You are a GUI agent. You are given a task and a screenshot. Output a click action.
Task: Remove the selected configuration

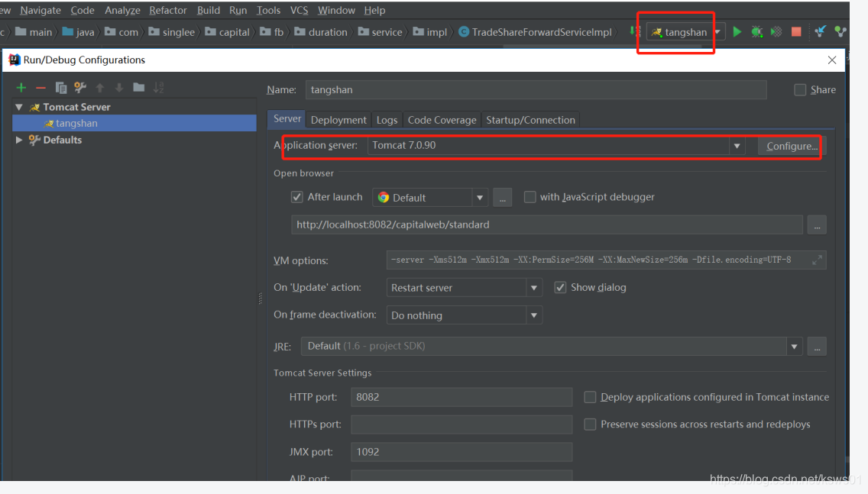pyautogui.click(x=40, y=87)
